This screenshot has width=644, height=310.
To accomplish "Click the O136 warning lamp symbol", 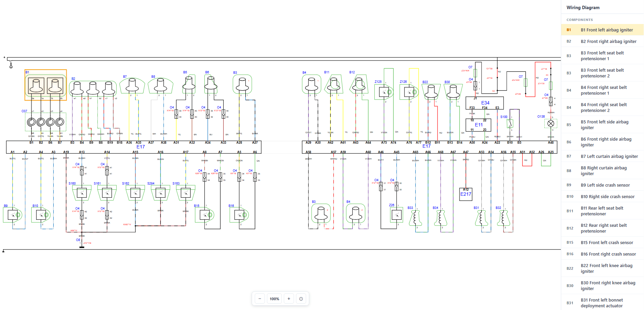I will coord(550,123).
